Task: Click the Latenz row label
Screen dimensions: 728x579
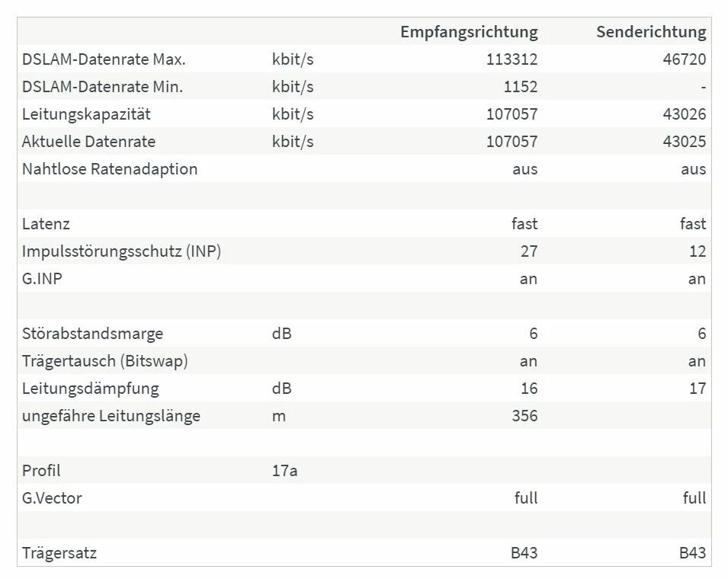Action: (46, 224)
